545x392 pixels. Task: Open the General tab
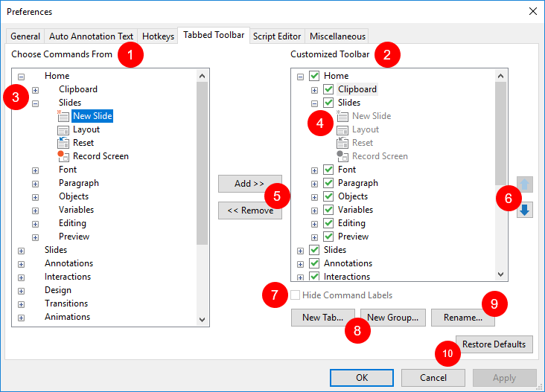(x=25, y=36)
